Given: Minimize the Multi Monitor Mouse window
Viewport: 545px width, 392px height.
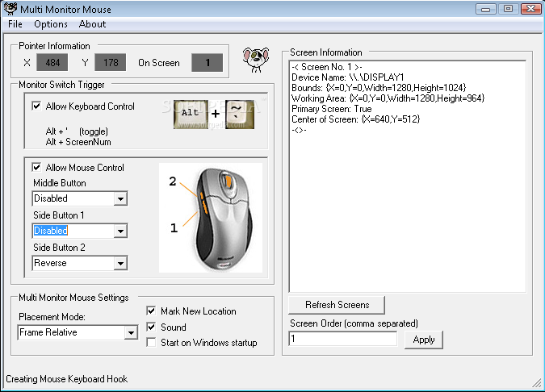Looking at the screenshot, I should click(485, 9).
